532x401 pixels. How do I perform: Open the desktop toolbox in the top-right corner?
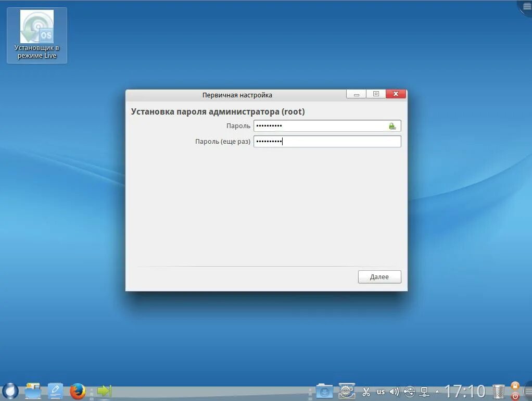click(526, 7)
